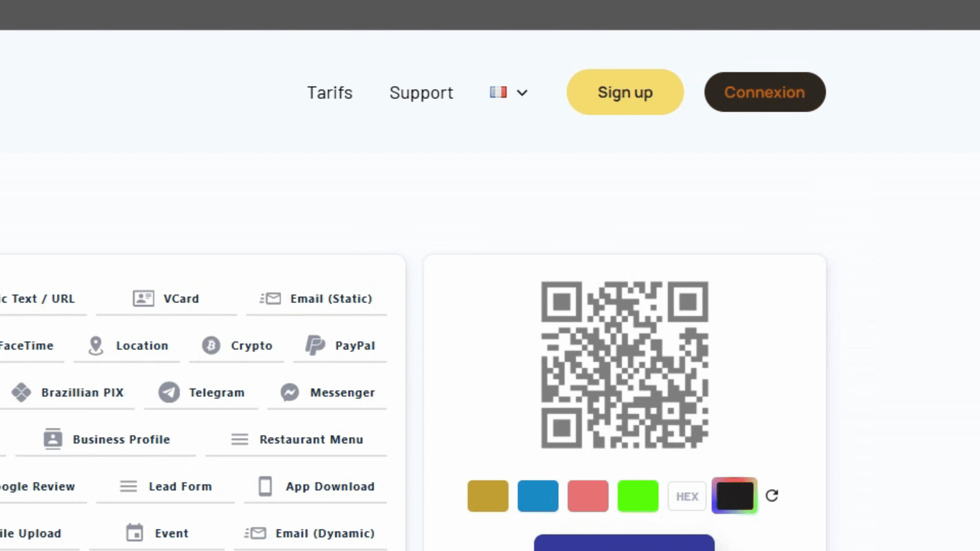Click the dark Connexion button
Screen dimensions: 980x551
(x=765, y=92)
